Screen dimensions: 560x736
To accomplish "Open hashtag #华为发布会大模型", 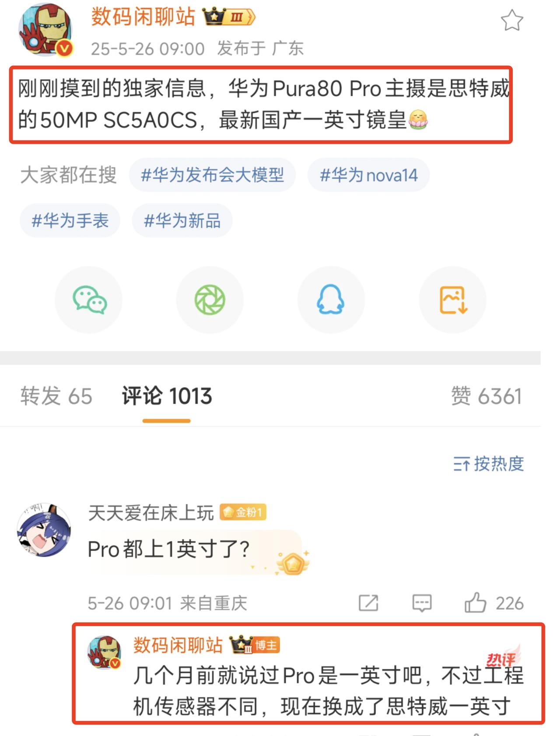I will (x=212, y=175).
